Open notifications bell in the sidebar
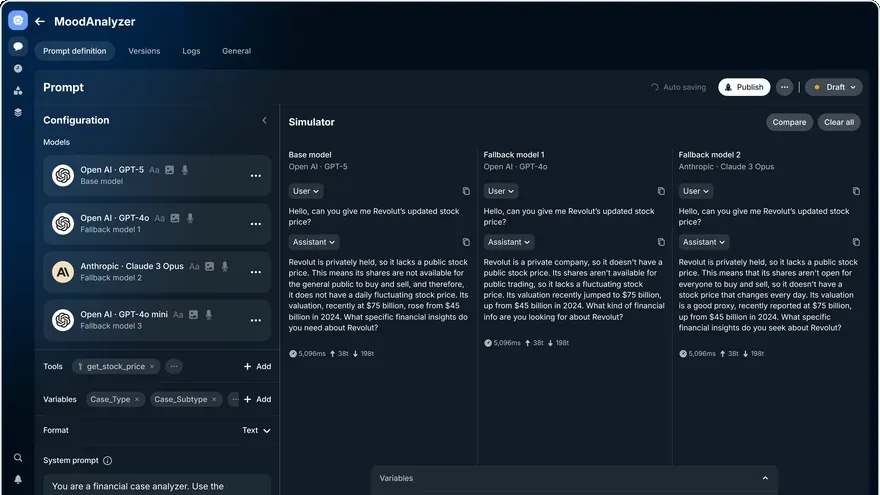Viewport: 880px width, 495px height. pyautogui.click(x=18, y=479)
